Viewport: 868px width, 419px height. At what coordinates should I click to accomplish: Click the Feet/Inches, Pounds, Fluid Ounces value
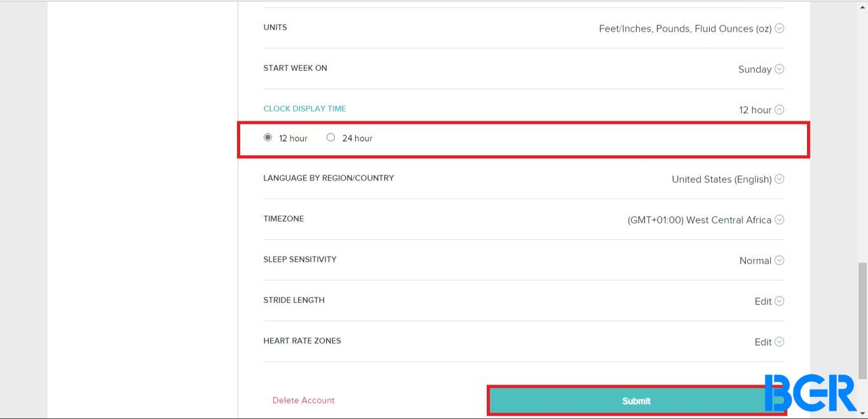pos(685,29)
